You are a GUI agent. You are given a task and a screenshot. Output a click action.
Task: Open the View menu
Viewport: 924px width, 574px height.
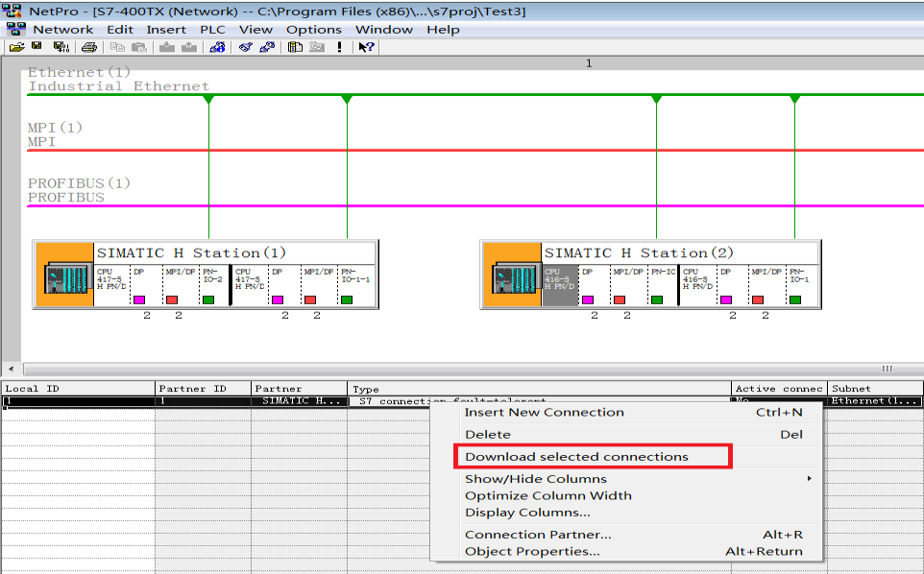coord(255,30)
